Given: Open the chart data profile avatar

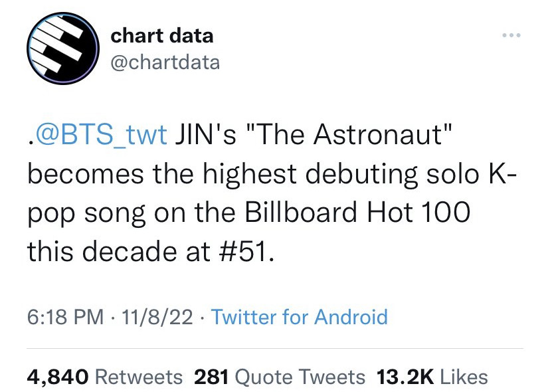Looking at the screenshot, I should coord(63,49).
